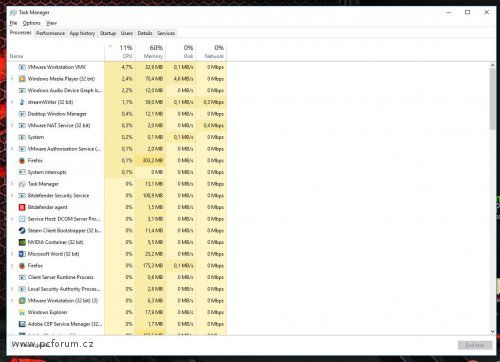Expand the Microsoft Word process group
Viewport: 500px width, 362px height.
tap(12, 254)
